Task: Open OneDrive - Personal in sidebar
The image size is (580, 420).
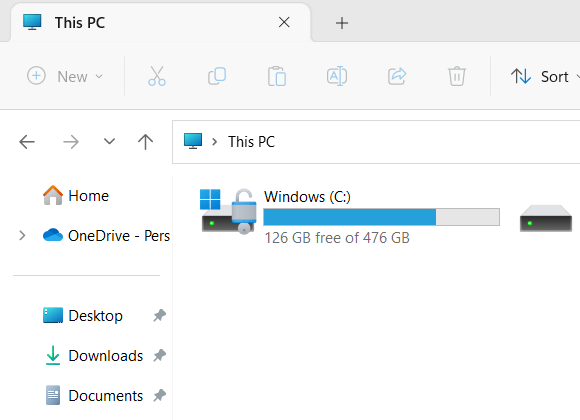Action: pyautogui.click(x=106, y=235)
